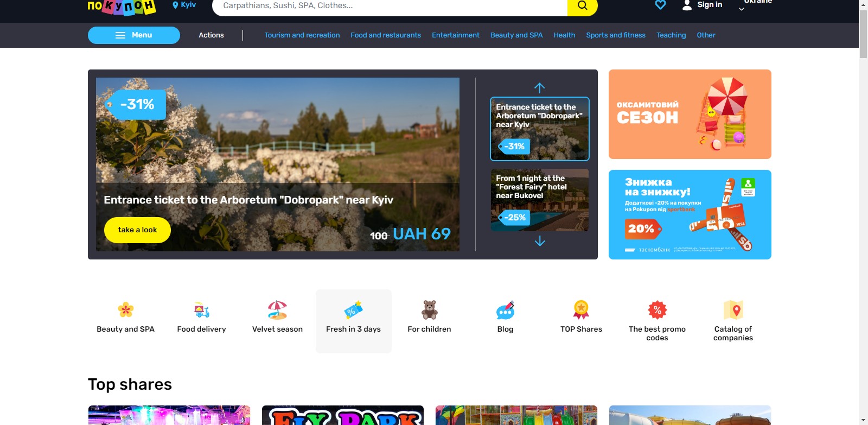
Task: Open Tourism and recreation category
Action: tap(302, 35)
